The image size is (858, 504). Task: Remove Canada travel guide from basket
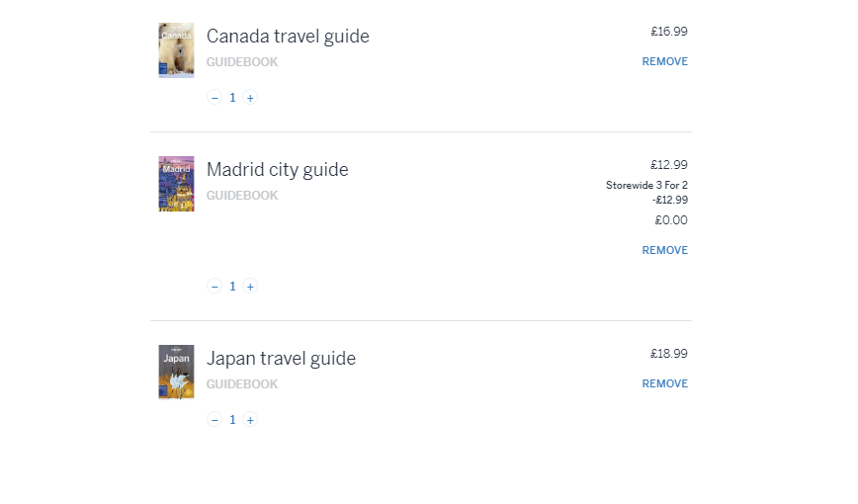664,61
